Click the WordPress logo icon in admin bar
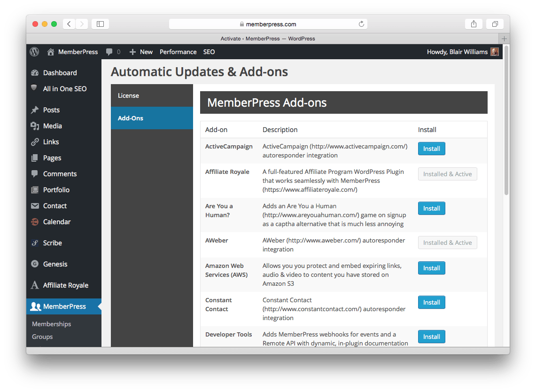The height and width of the screenshot is (392, 536). tap(34, 52)
